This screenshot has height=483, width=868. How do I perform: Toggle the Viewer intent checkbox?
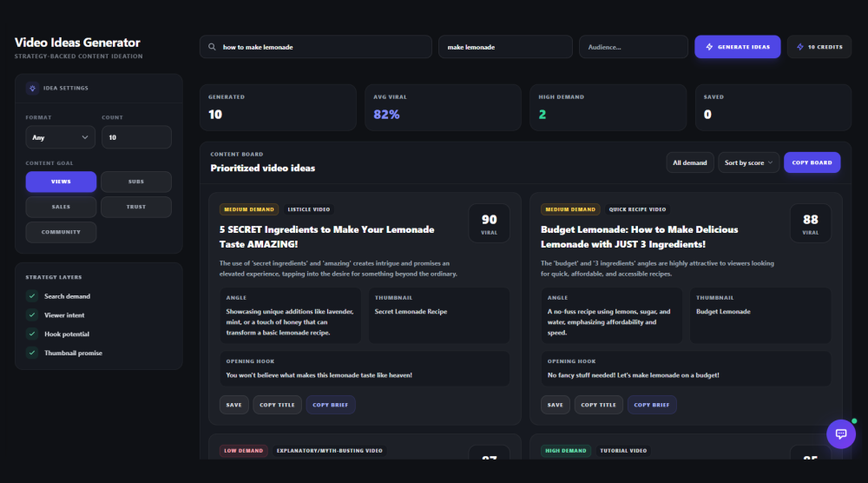32,315
